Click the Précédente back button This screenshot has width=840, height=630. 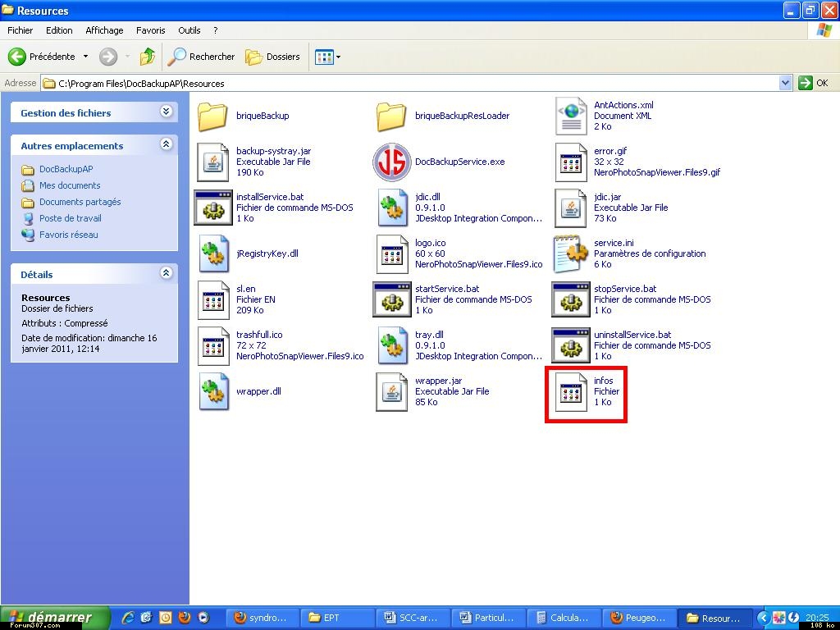click(x=42, y=57)
